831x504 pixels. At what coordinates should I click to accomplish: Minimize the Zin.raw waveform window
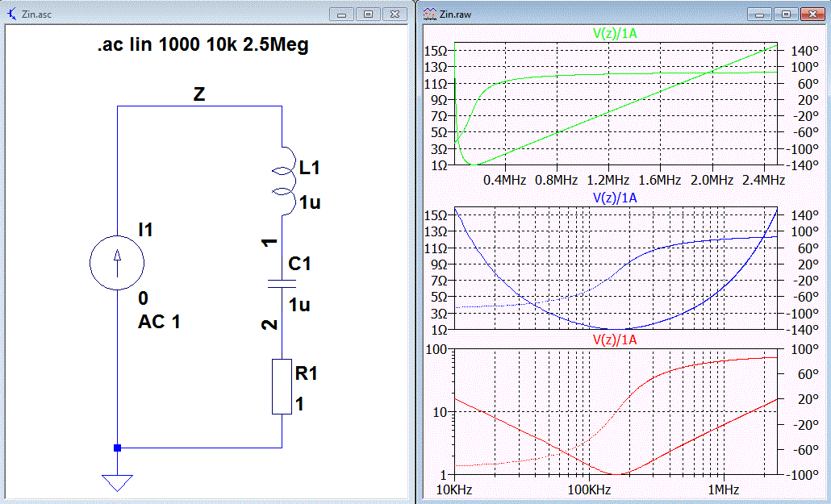[759, 15]
